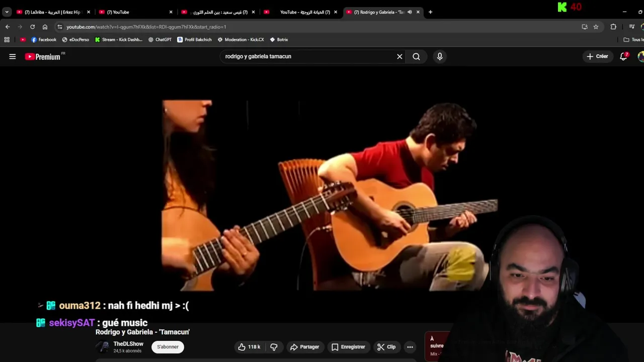Image resolution: width=644 pixels, height=362 pixels.
Task: Open the Botrix bookmark
Action: [279, 40]
